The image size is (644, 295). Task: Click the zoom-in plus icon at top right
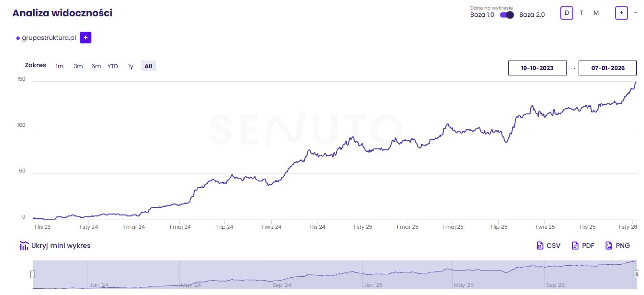tap(621, 13)
